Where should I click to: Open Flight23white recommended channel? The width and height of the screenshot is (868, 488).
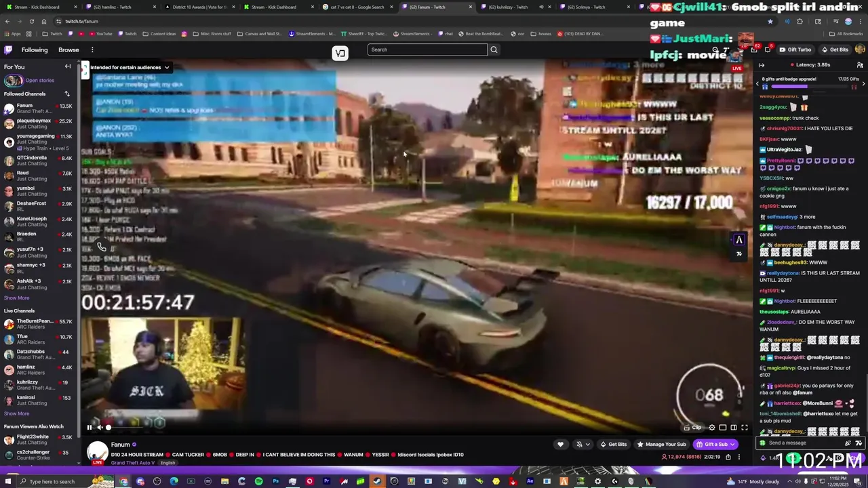click(x=38, y=439)
